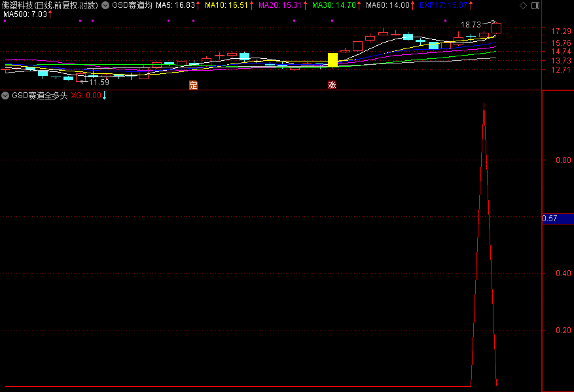The image size is (574, 392).
Task: Click the 11.59 low price annotation
Action: point(99,82)
